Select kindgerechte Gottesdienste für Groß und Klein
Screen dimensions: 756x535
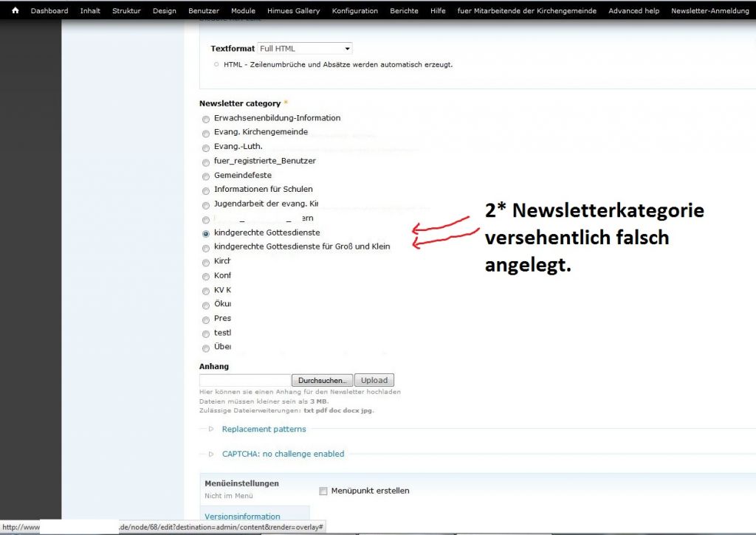tap(206, 248)
